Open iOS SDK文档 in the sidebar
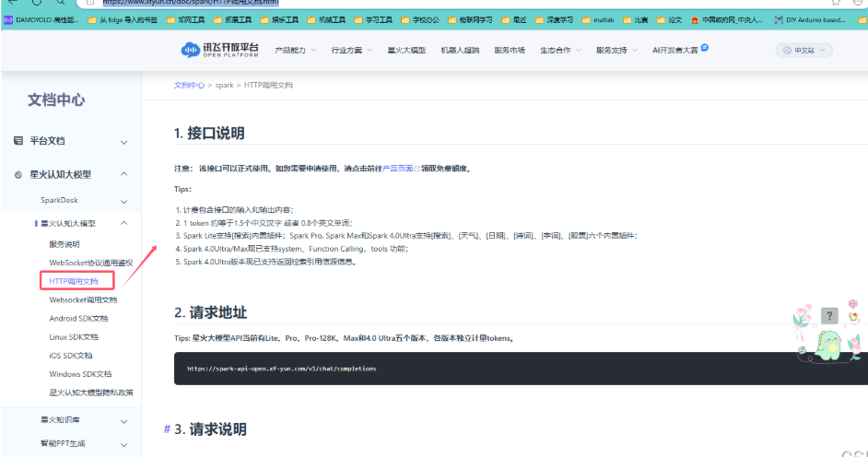Screen dimensions: 868x457 coord(71,356)
